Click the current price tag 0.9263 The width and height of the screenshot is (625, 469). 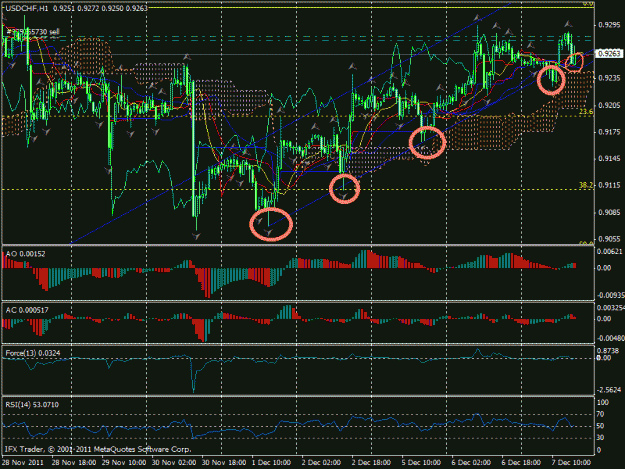609,53
